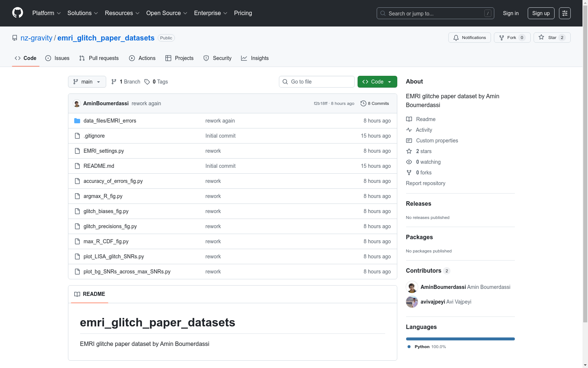Click the commit history clock icon

click(x=363, y=103)
